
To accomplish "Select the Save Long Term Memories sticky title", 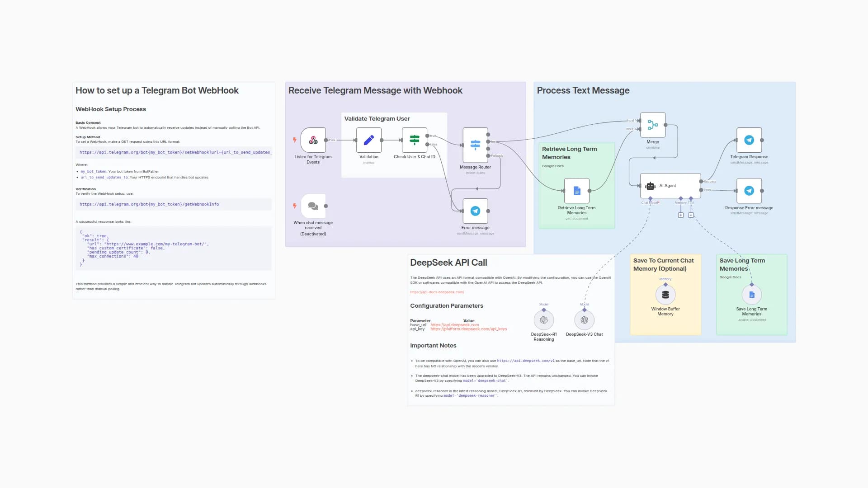I will click(742, 264).
